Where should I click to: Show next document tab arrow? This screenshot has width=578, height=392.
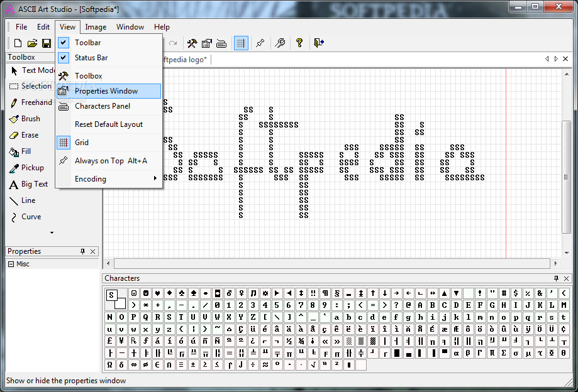(556, 59)
